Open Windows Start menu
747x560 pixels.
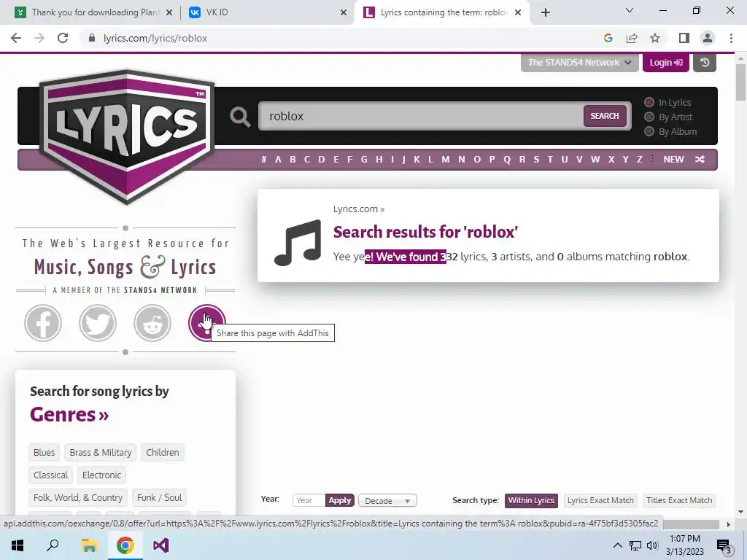(18, 545)
